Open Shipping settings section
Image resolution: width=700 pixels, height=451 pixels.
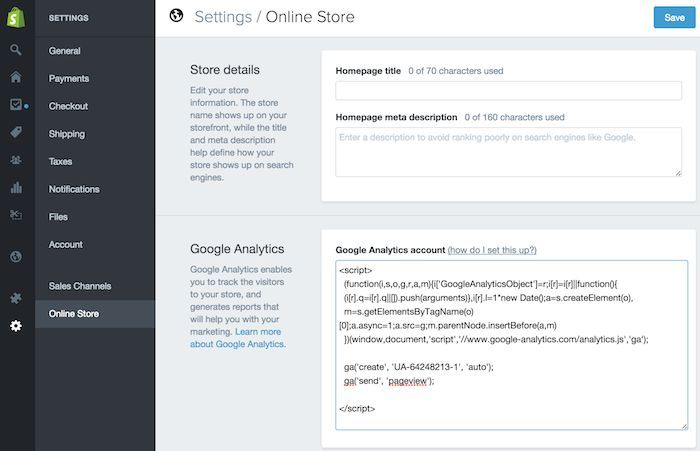pyautogui.click(x=66, y=134)
